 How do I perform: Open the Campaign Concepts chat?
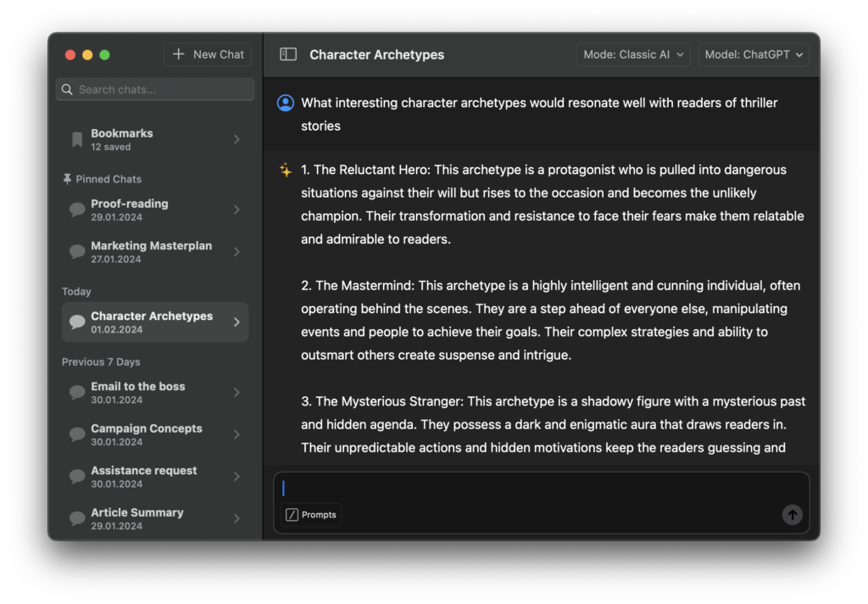pos(155,434)
